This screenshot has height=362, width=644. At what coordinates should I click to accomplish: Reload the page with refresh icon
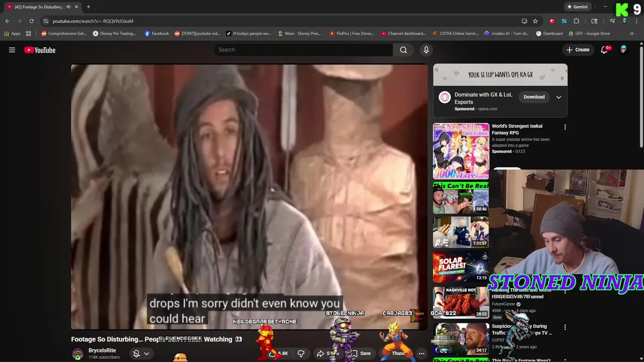pyautogui.click(x=31, y=21)
